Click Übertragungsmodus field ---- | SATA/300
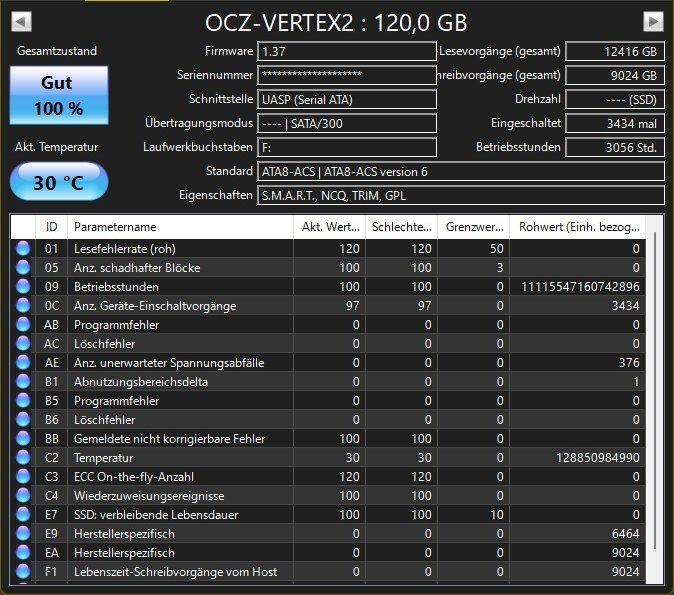The image size is (674, 595). tap(347, 123)
